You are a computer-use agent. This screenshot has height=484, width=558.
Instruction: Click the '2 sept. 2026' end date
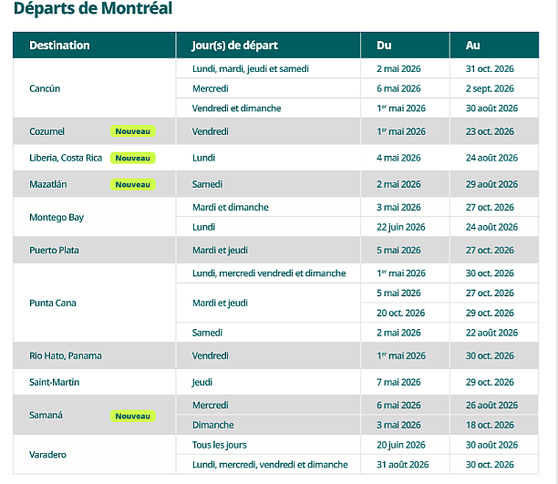(490, 88)
